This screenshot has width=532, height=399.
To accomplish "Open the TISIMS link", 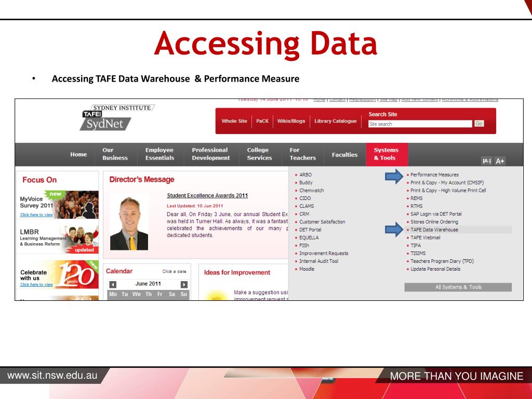I will pyautogui.click(x=418, y=253).
